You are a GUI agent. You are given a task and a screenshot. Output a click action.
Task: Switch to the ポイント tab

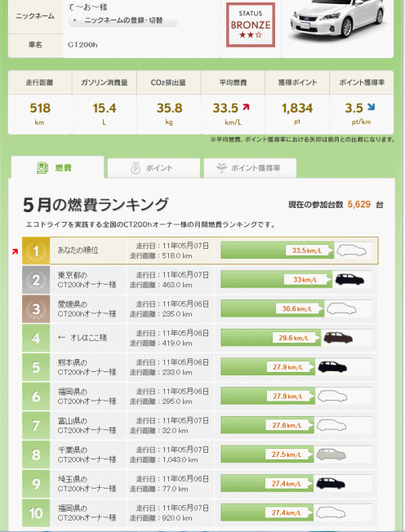point(154,168)
